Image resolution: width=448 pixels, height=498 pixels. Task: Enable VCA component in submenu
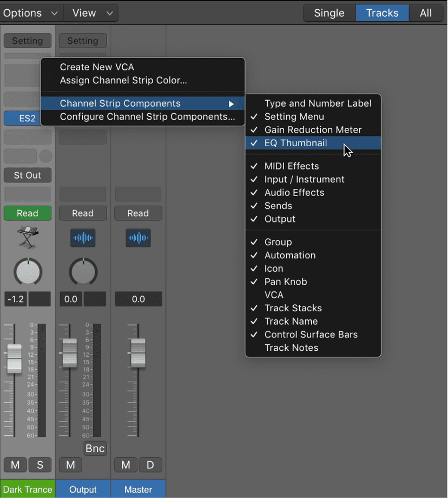coord(313,294)
